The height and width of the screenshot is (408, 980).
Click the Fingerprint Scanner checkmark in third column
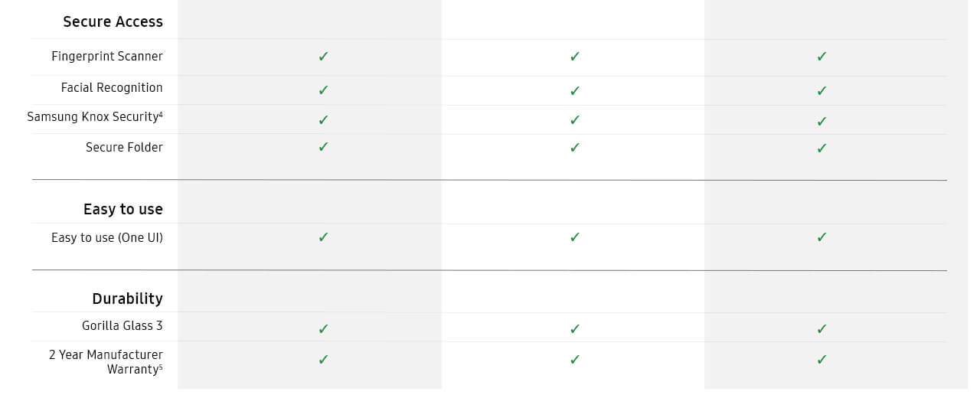click(822, 56)
